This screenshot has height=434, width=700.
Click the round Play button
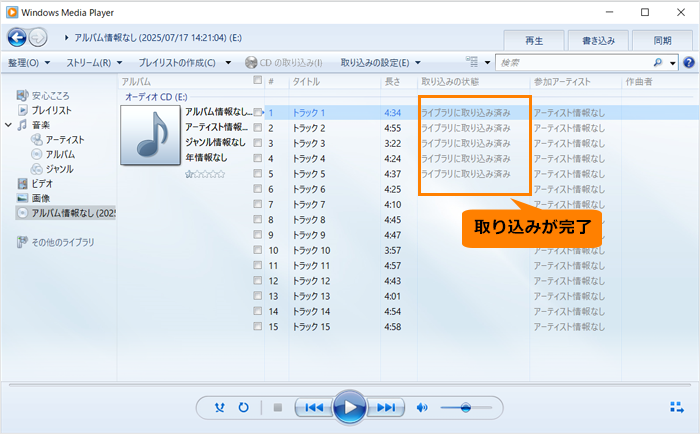click(350, 407)
